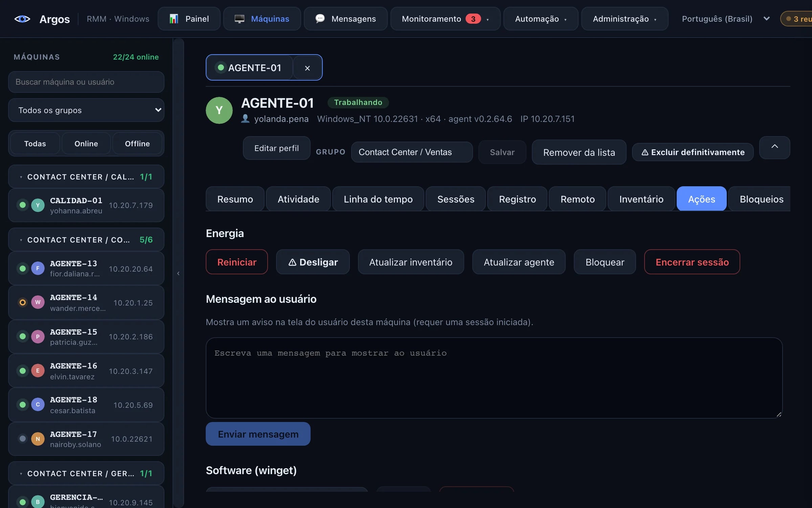Filter machine list to Offline
The width and height of the screenshot is (812, 508).
[137, 144]
